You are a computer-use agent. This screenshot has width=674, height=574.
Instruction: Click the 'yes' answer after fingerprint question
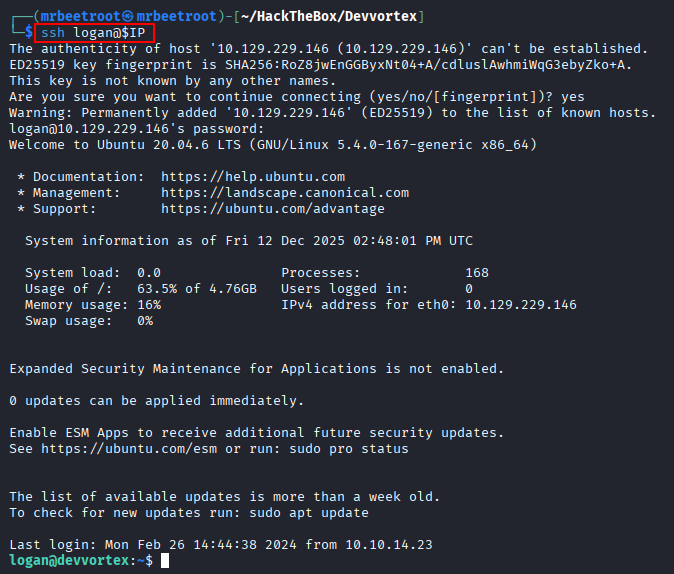coord(573,97)
